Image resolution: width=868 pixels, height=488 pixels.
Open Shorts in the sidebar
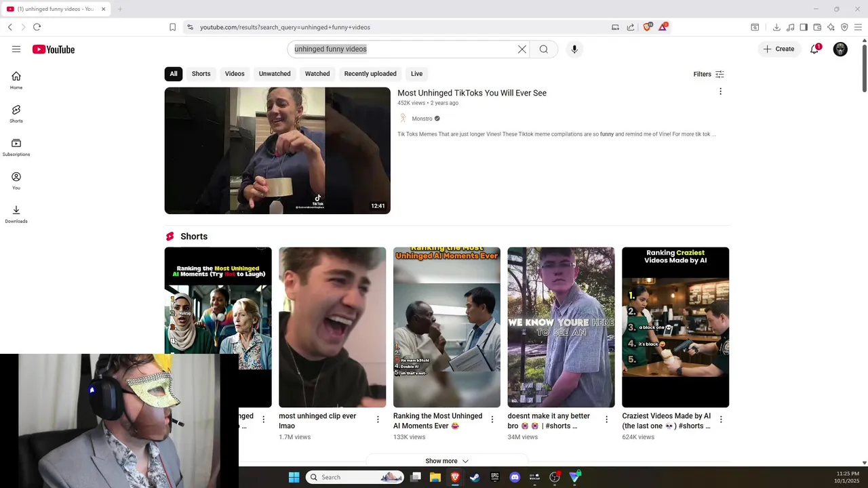(16, 113)
